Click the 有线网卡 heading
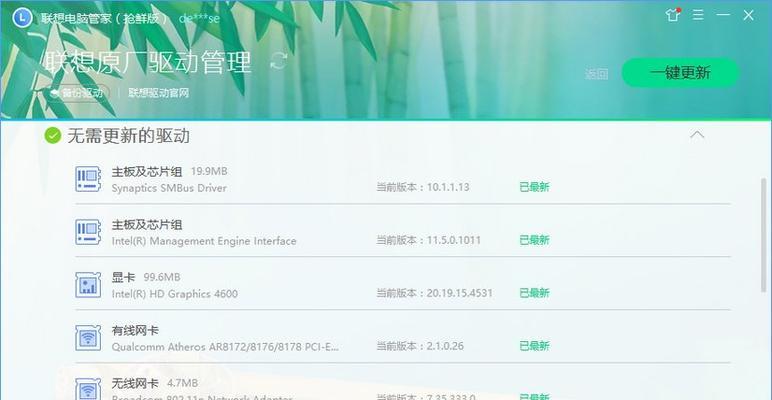 [135, 330]
